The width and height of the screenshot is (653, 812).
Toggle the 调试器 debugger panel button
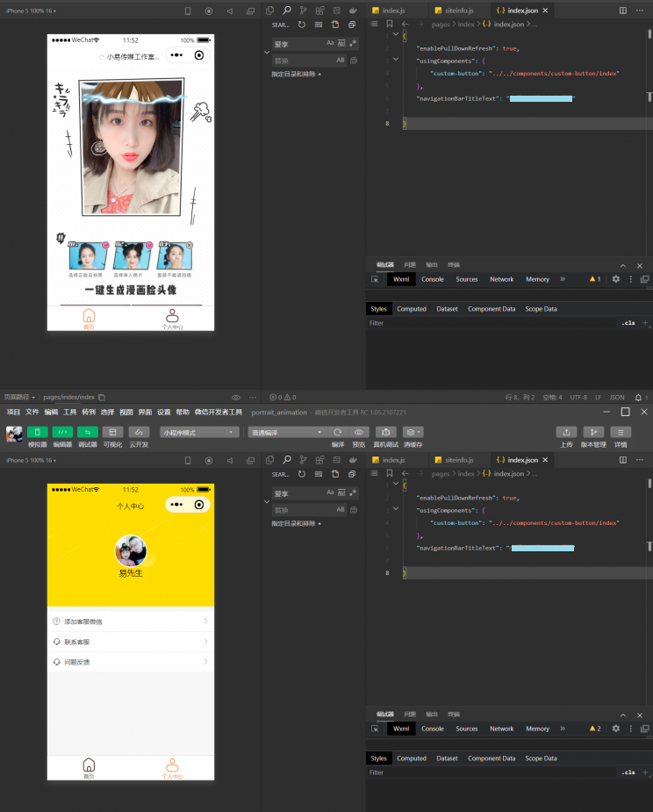(88, 432)
